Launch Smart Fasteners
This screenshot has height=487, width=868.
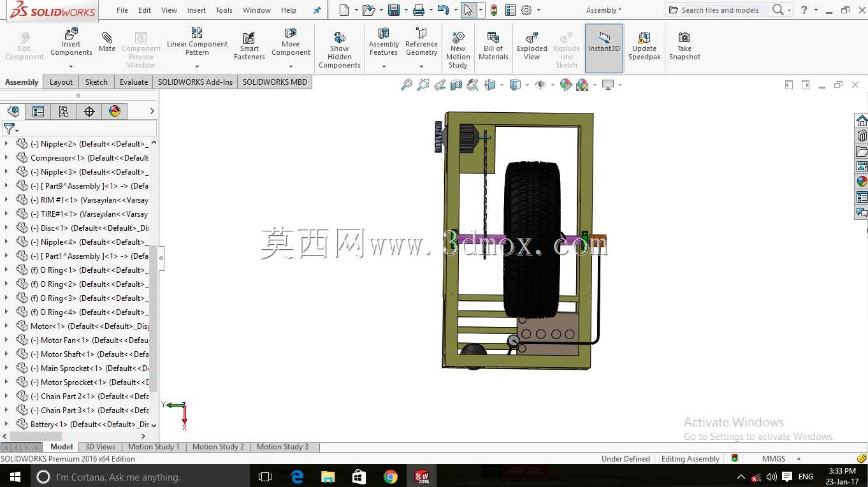249,46
